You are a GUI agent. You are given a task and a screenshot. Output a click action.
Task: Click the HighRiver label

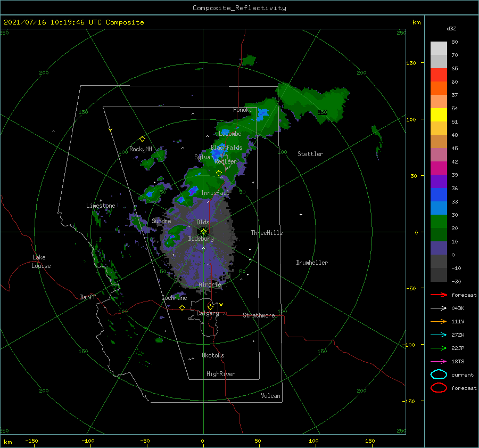[x=221, y=374]
